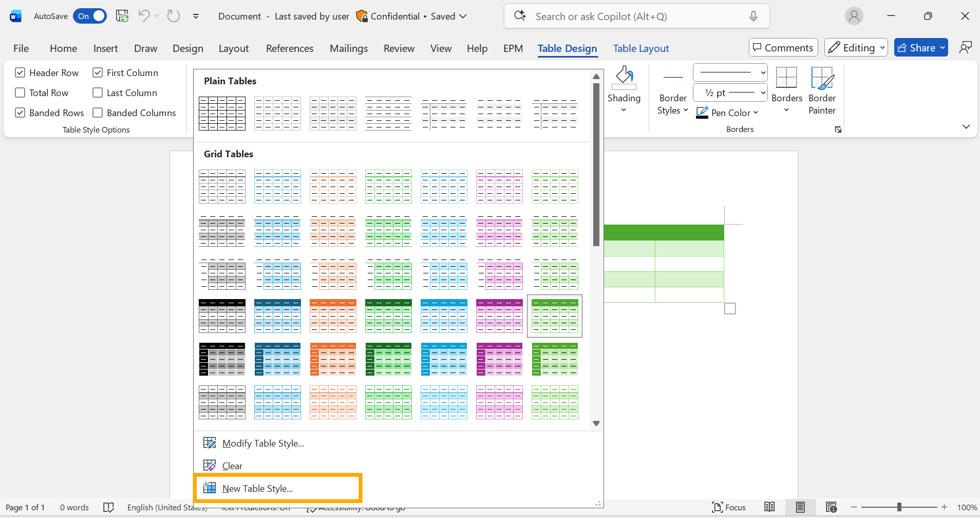This screenshot has width=980, height=518.
Task: Activate the Border Painter tool
Action: [x=822, y=90]
